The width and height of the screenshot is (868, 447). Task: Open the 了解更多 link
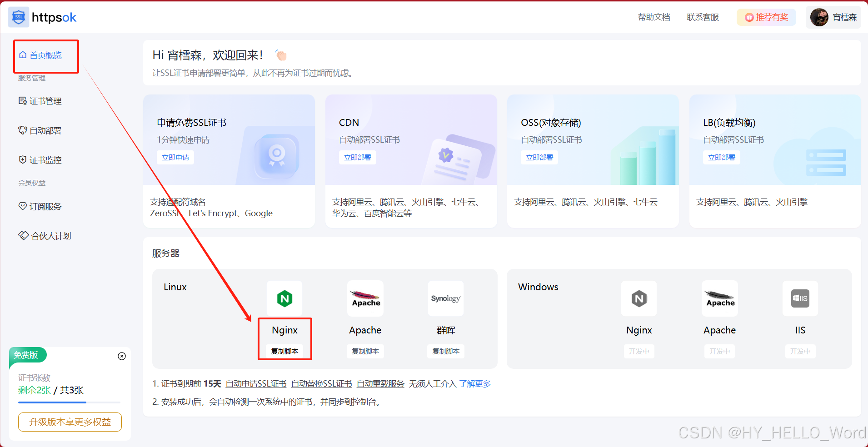475,383
